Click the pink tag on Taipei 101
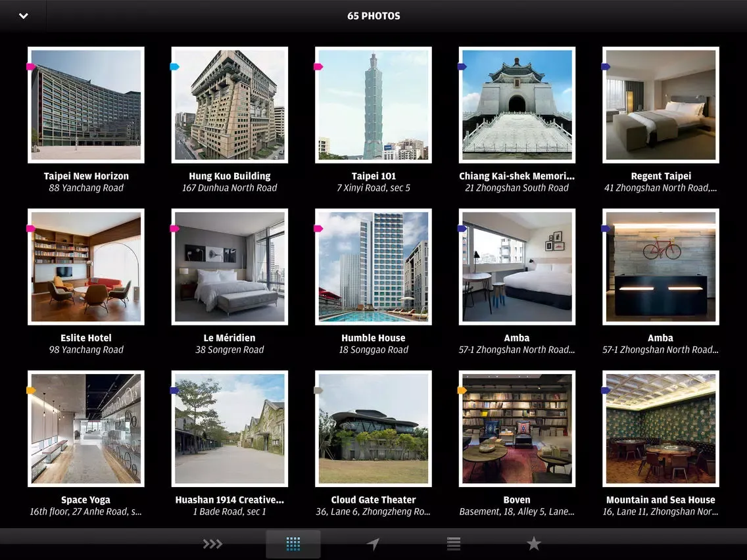 point(319,66)
